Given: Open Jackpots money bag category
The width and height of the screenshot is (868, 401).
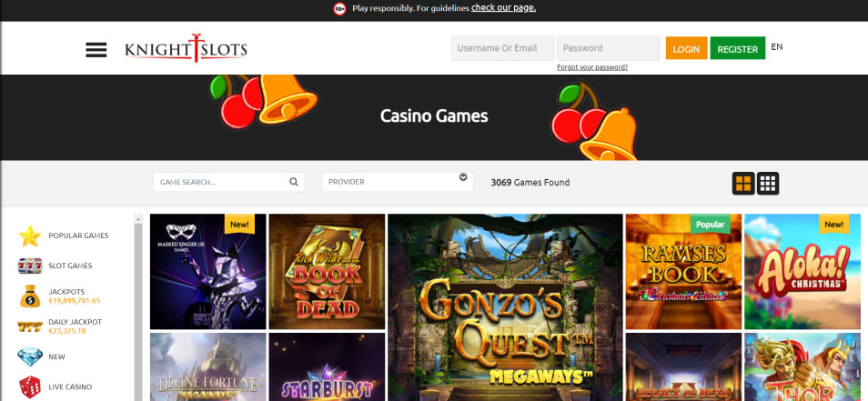Looking at the screenshot, I should pyautogui.click(x=30, y=296).
